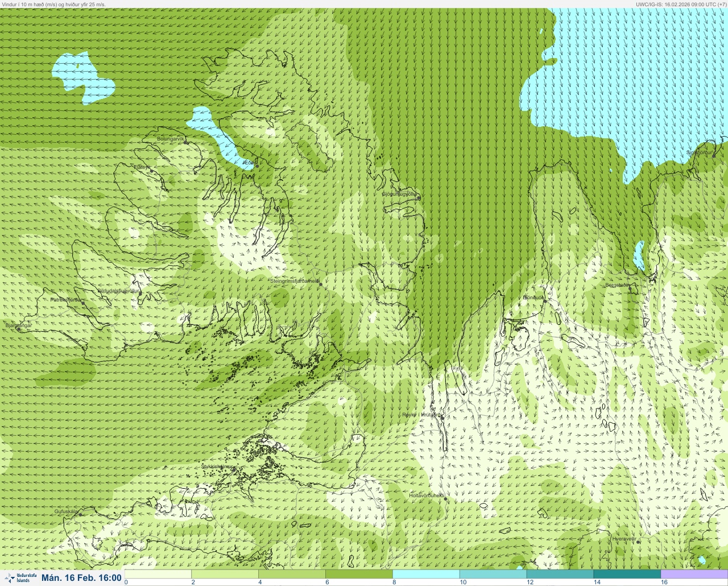
Task: Click the Blönduós station dot
Action: [x=544, y=301]
